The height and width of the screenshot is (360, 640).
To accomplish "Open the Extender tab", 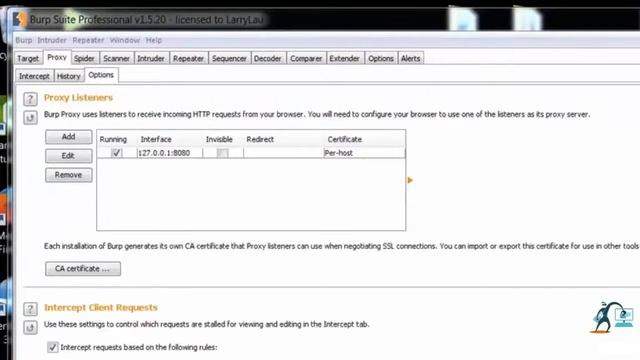I will (344, 58).
